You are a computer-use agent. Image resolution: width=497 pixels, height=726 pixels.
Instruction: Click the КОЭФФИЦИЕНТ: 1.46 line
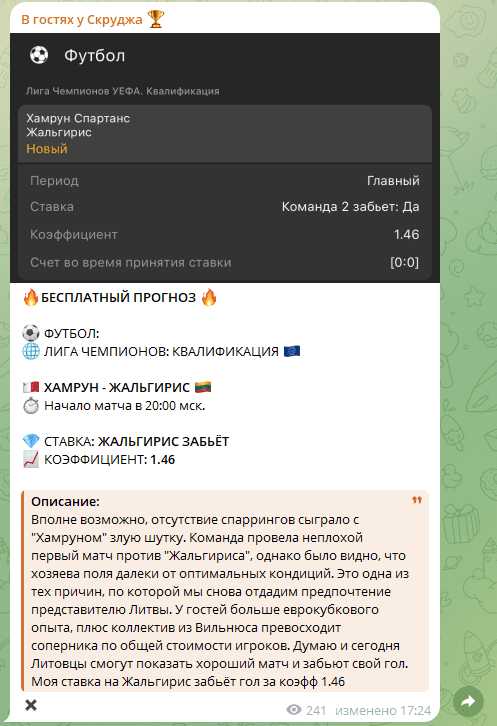[x=109, y=460]
